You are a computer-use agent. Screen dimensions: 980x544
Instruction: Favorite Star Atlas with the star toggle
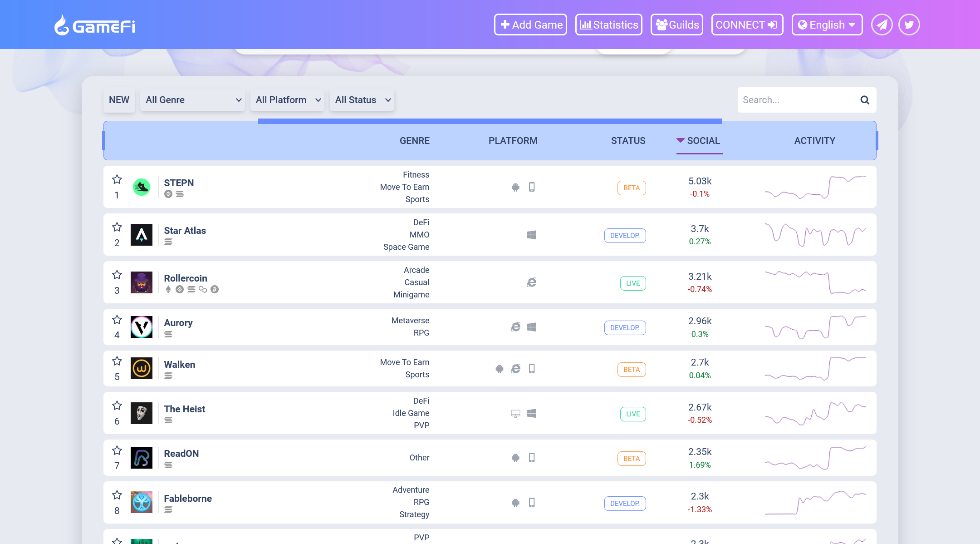pos(117,227)
